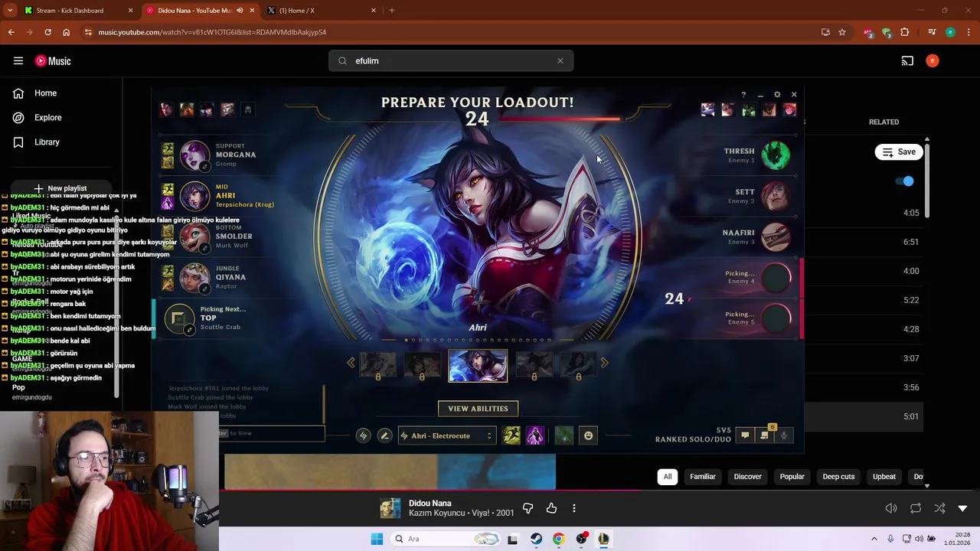
Task: Open the YouTube Music account avatar
Action: point(932,61)
